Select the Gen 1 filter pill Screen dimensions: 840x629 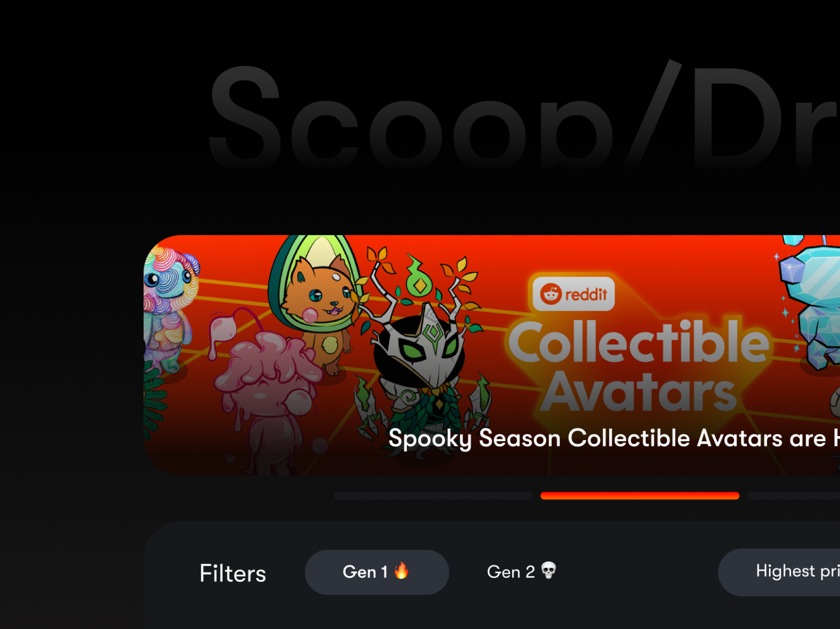[x=376, y=572]
